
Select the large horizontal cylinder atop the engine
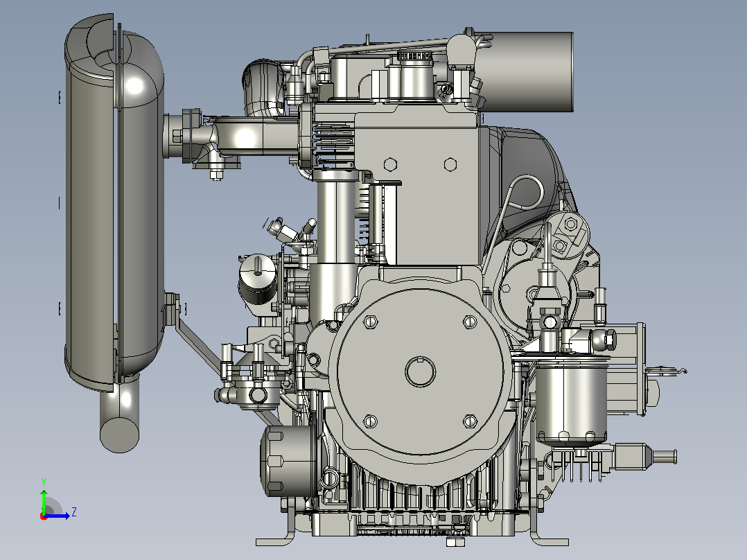coord(525,72)
